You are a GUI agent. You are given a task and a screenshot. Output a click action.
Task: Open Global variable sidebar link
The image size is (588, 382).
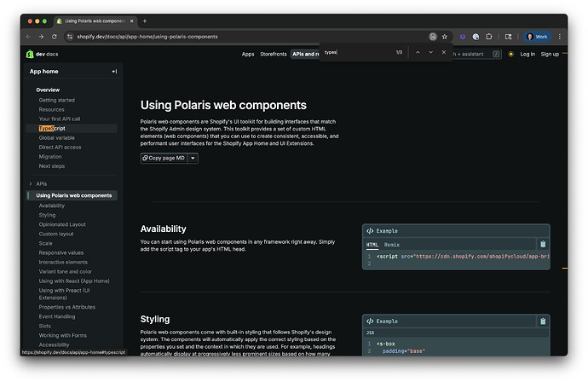pyautogui.click(x=56, y=138)
